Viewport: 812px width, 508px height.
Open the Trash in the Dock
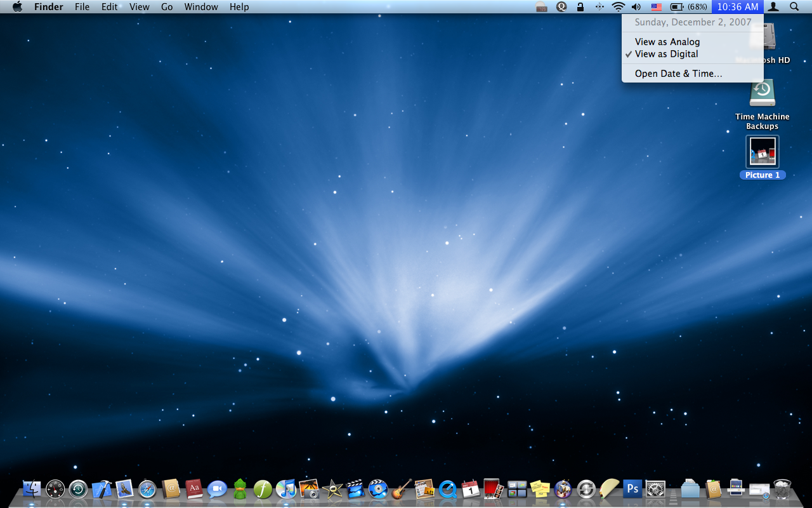point(782,489)
